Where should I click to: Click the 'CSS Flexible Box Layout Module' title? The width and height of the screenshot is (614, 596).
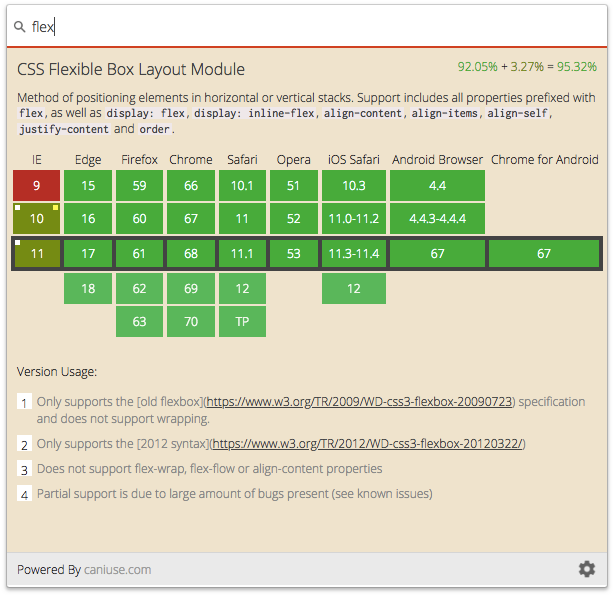(x=131, y=69)
